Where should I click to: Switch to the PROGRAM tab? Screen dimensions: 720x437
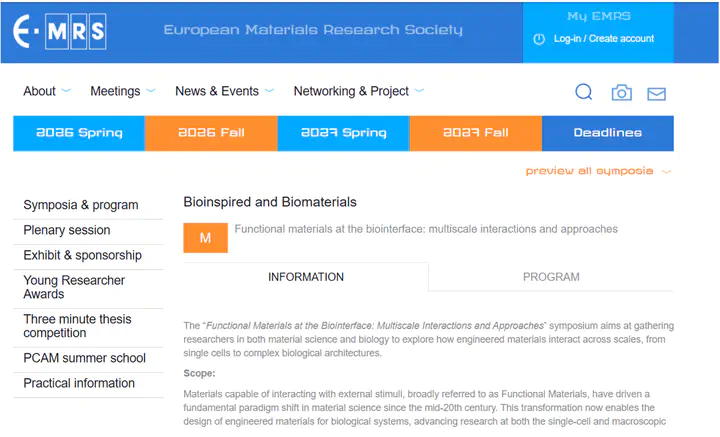[551, 277]
